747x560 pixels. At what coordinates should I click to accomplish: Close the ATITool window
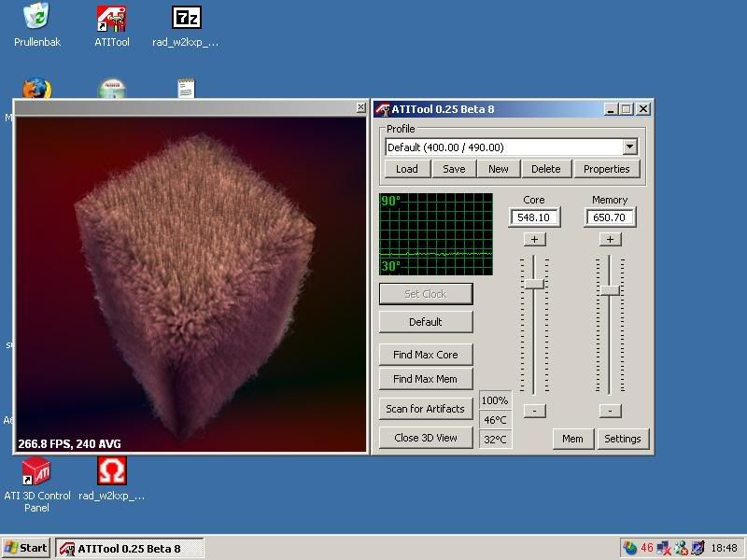643,109
